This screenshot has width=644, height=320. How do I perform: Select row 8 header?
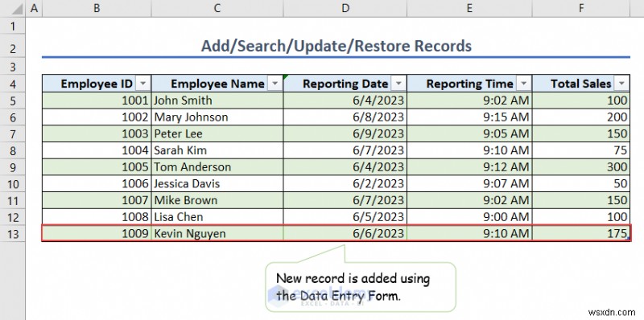tap(12, 150)
